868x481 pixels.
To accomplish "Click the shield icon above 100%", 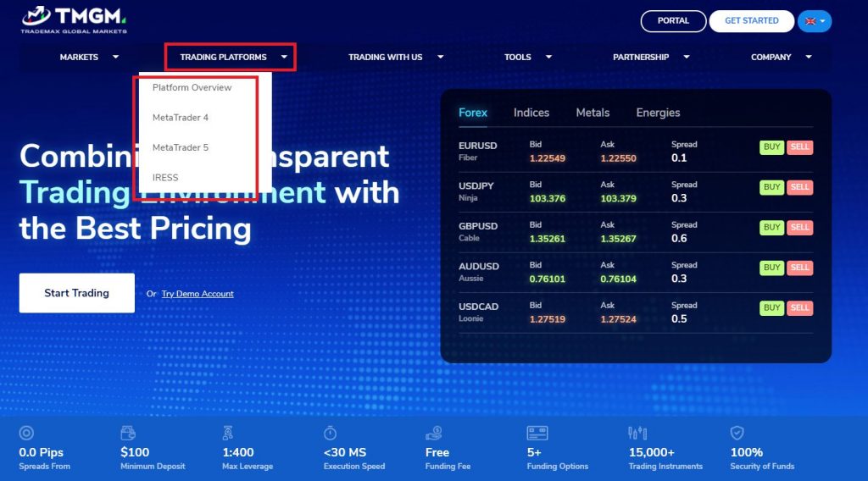I will tap(737, 433).
